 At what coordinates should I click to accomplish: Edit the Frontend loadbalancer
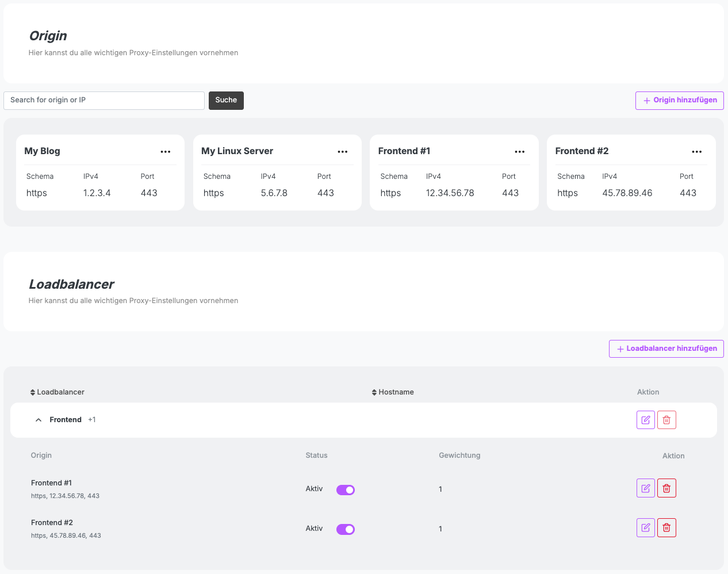pos(646,420)
